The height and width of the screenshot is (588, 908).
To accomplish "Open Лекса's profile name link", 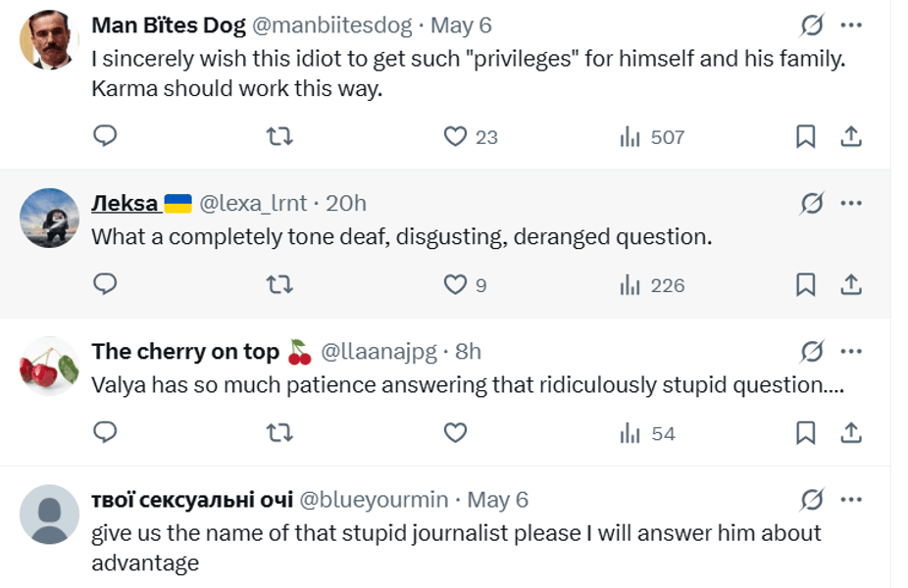I will pyautogui.click(x=125, y=203).
